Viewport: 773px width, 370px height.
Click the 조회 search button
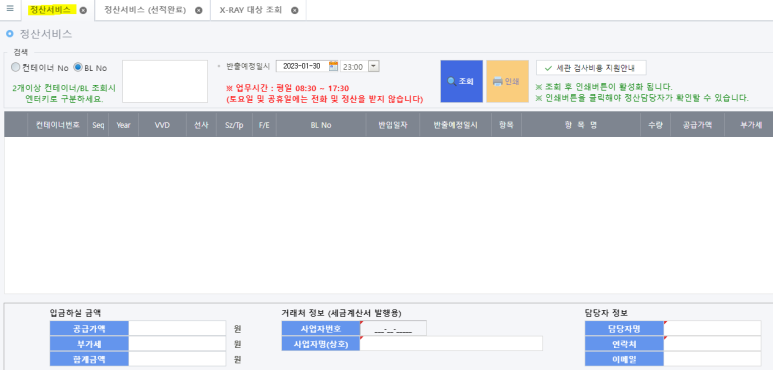(x=461, y=81)
